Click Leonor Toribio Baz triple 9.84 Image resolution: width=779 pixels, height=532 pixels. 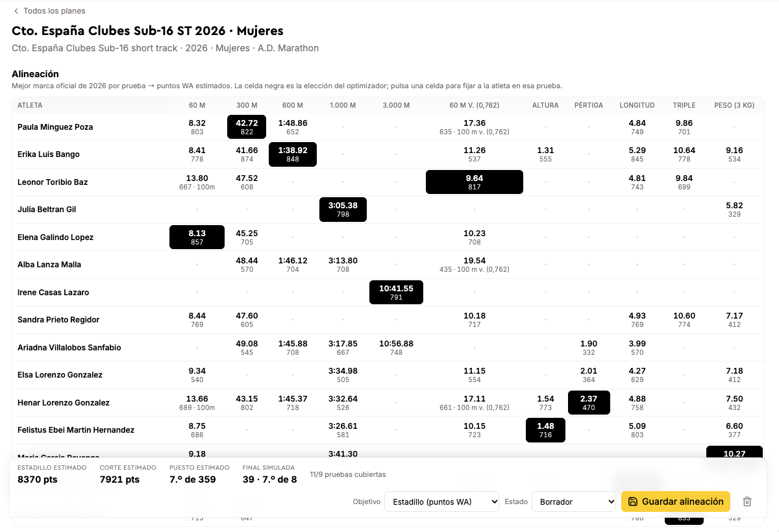tap(684, 182)
